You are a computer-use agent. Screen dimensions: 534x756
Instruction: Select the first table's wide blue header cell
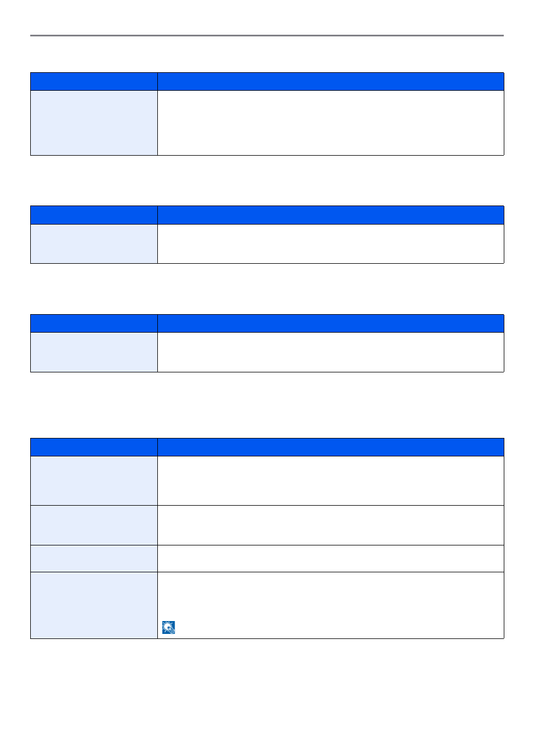[x=331, y=82]
